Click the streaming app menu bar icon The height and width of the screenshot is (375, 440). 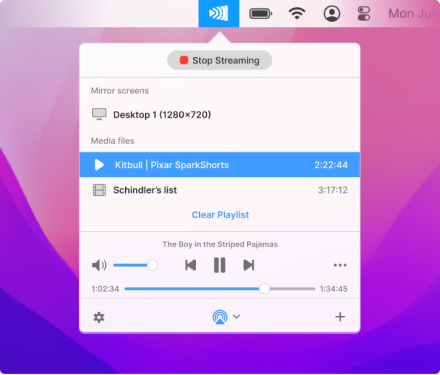(x=219, y=13)
